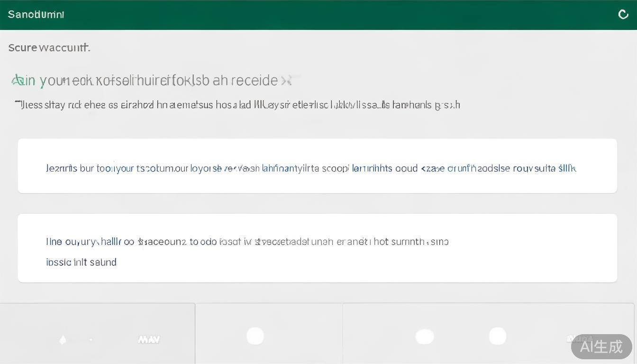Screen dimensions: 637x364
Task: Click the green icon before the heading
Action: pyautogui.click(x=17, y=81)
